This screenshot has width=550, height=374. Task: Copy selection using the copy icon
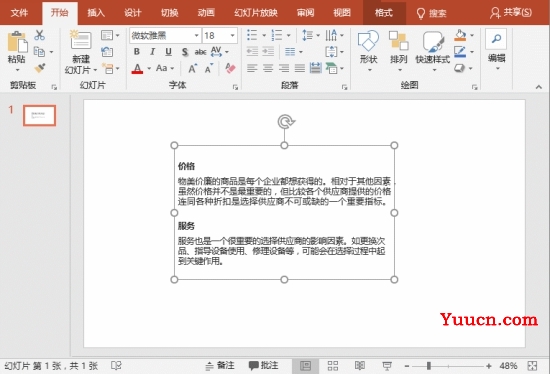(39, 52)
